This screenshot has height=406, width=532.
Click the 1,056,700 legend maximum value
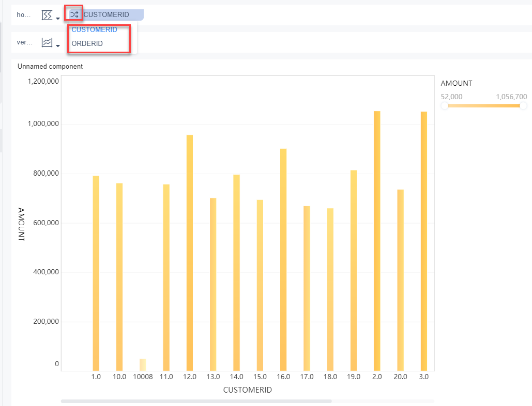[512, 97]
